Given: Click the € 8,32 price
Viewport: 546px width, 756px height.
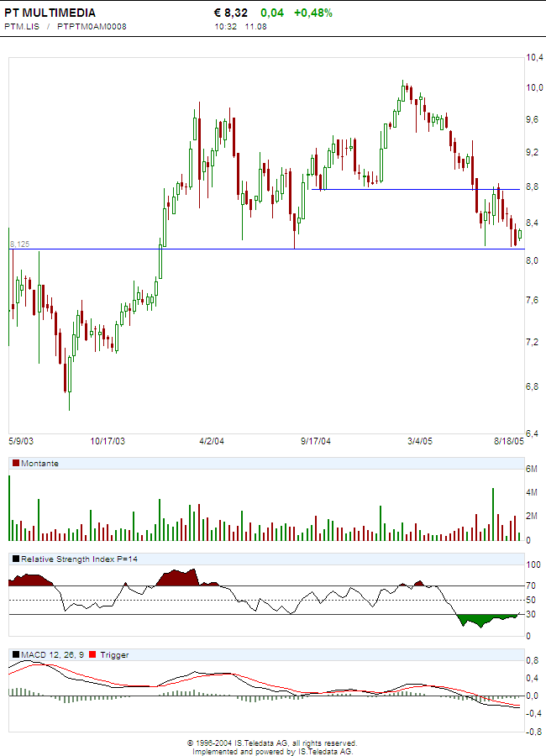Looking at the screenshot, I should (231, 13).
